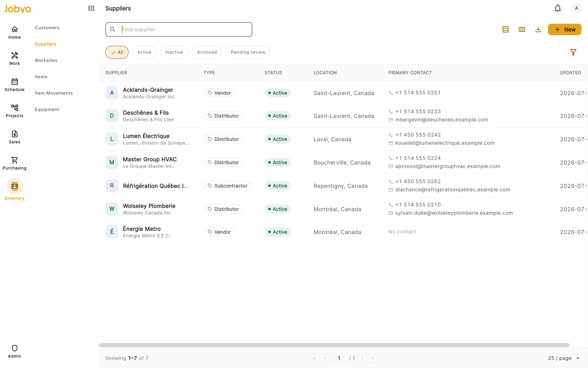This screenshot has height=368, width=588.
Task: Click email mbergevin@deschenes.example.com
Action: (x=442, y=120)
